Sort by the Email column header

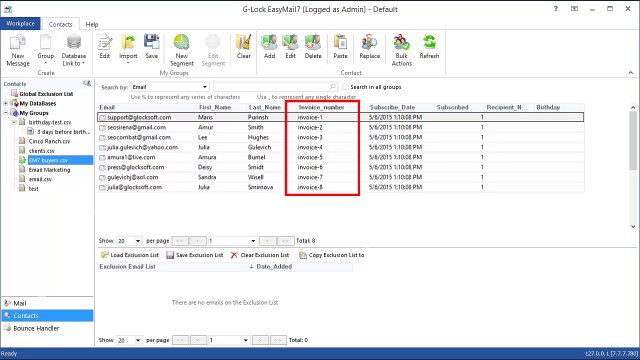pyautogui.click(x=107, y=107)
